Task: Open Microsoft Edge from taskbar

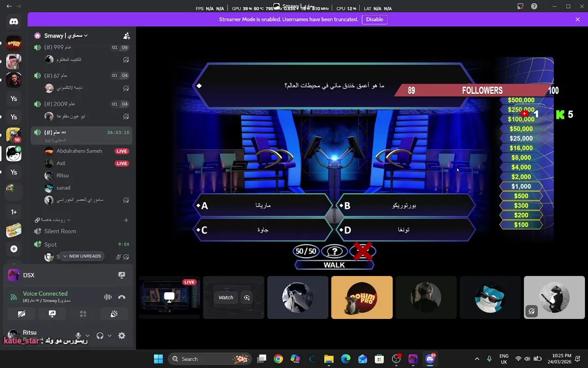Action: point(346,359)
